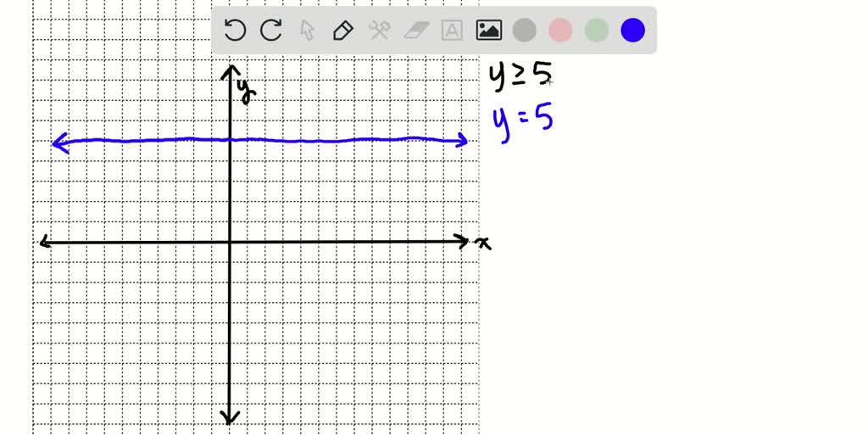868x436 pixels.
Task: Activate the text box tool
Action: coord(452,30)
